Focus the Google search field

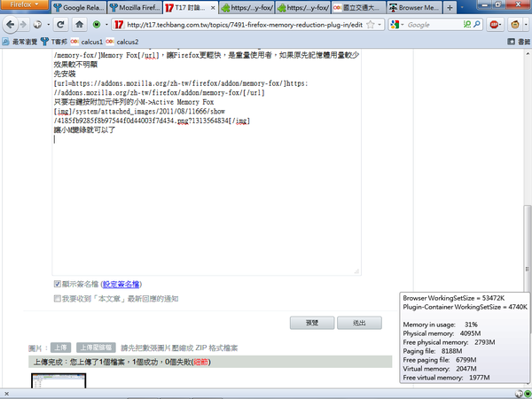click(x=434, y=25)
